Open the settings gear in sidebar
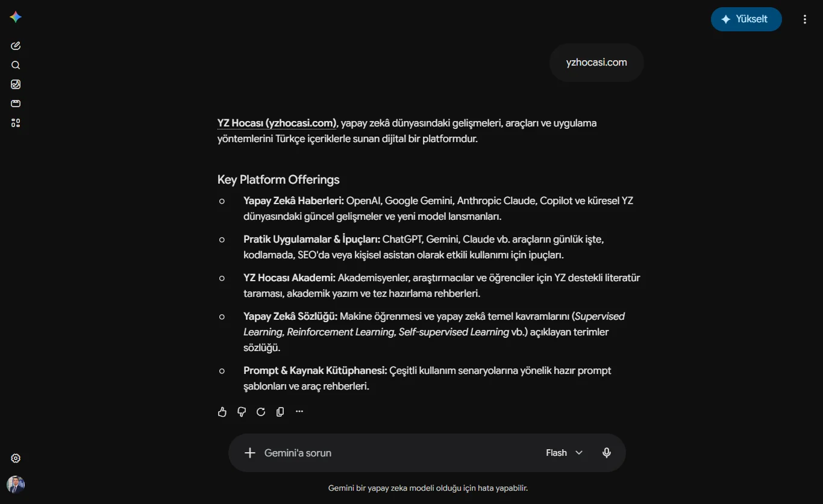 (16, 458)
